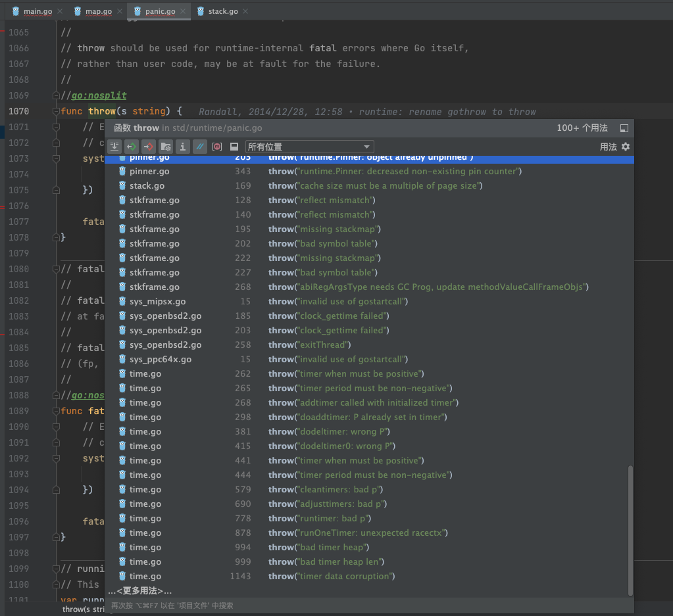Close the map.go tab
The image size is (673, 616).
120,11
